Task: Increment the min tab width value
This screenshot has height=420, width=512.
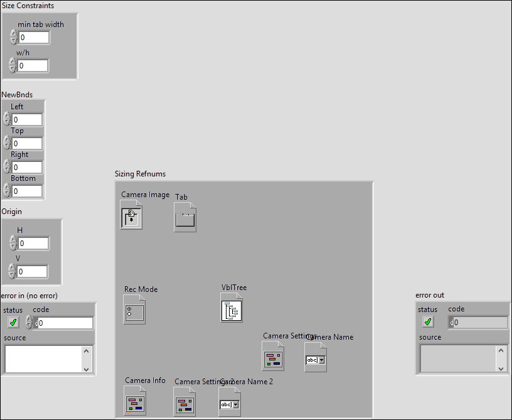Action: 13,34
